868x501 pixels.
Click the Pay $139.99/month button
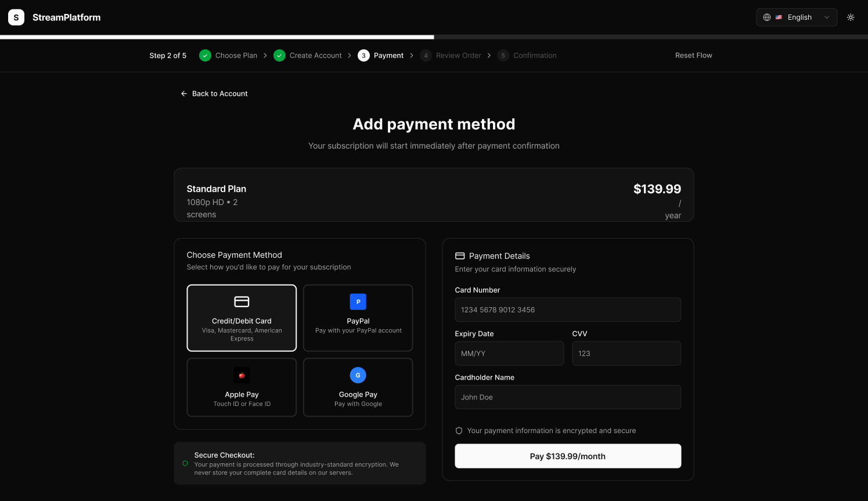[x=568, y=456]
